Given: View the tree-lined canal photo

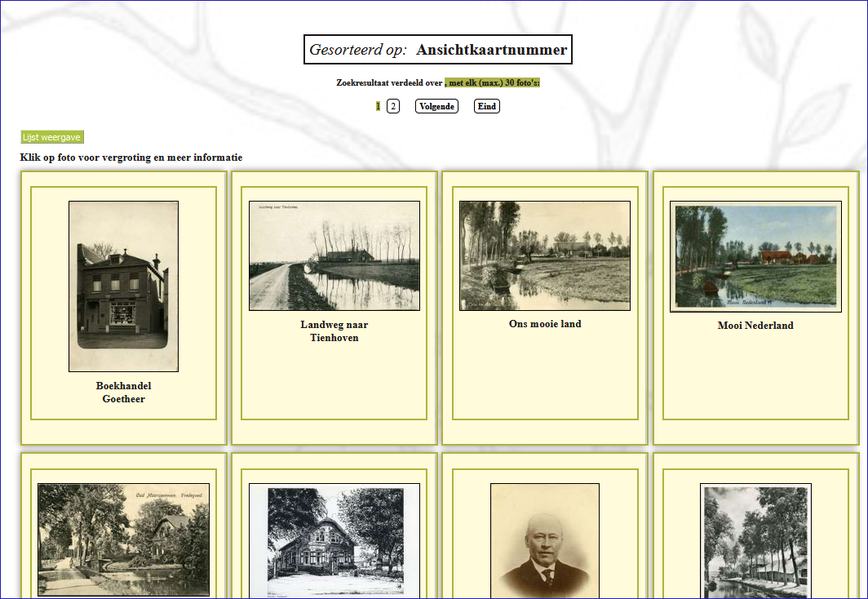Looking at the screenshot, I should [x=755, y=541].
